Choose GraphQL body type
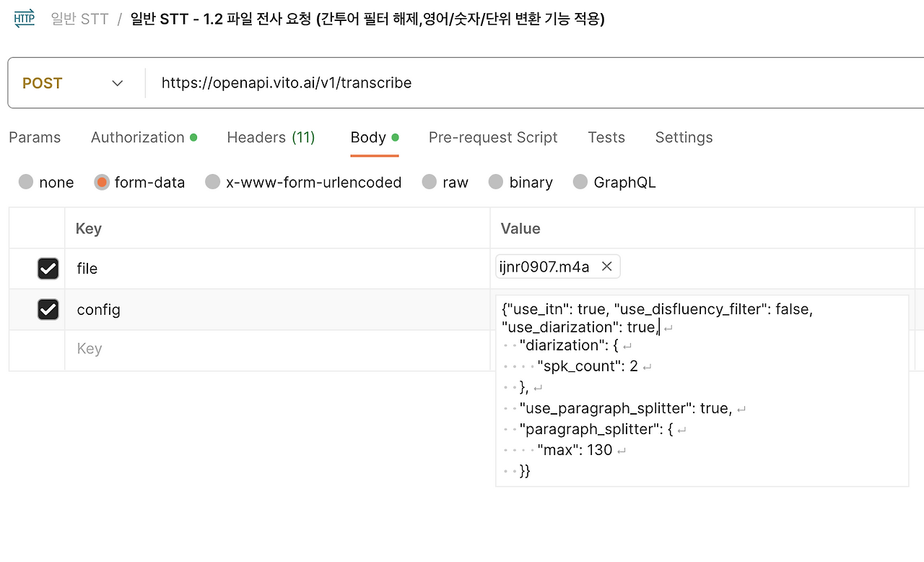The height and width of the screenshot is (562, 924). [x=580, y=182]
